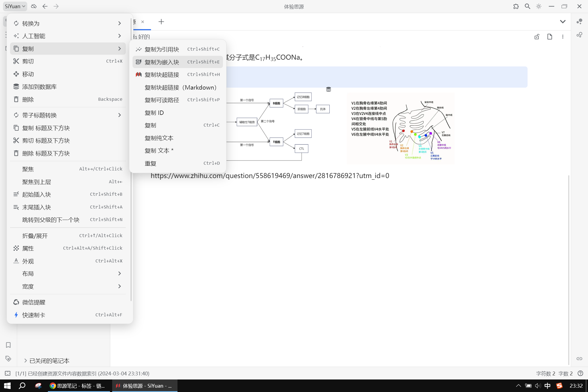The height and width of the screenshot is (392, 588).
Task: Expand the 已关闭的笔记本 tree section
Action: pos(26,361)
